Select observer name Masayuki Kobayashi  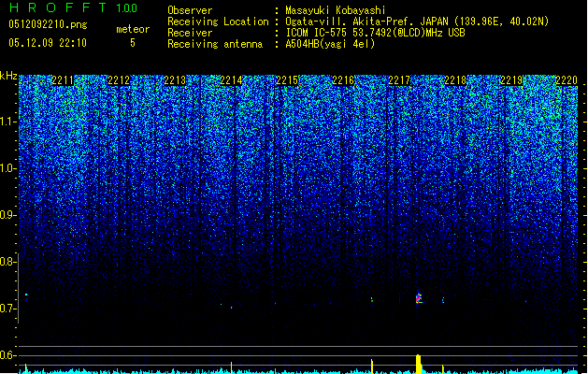[x=336, y=10]
